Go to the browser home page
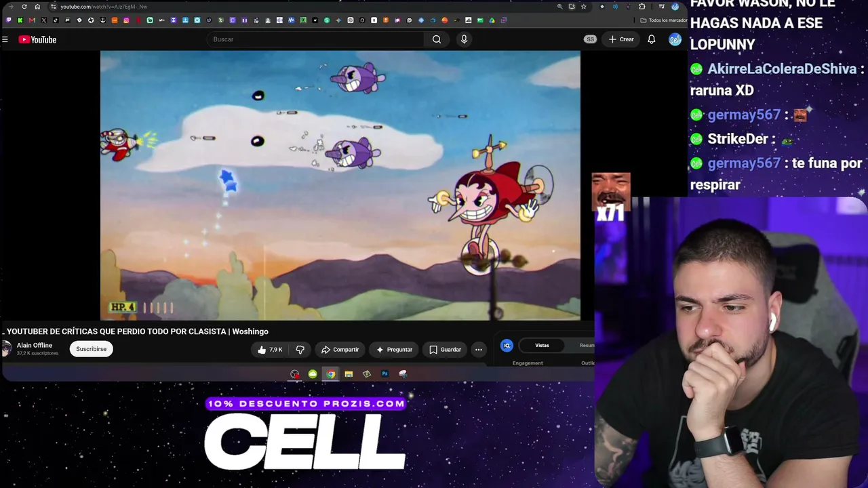Screen dimensions: 868x488 click(x=37, y=7)
